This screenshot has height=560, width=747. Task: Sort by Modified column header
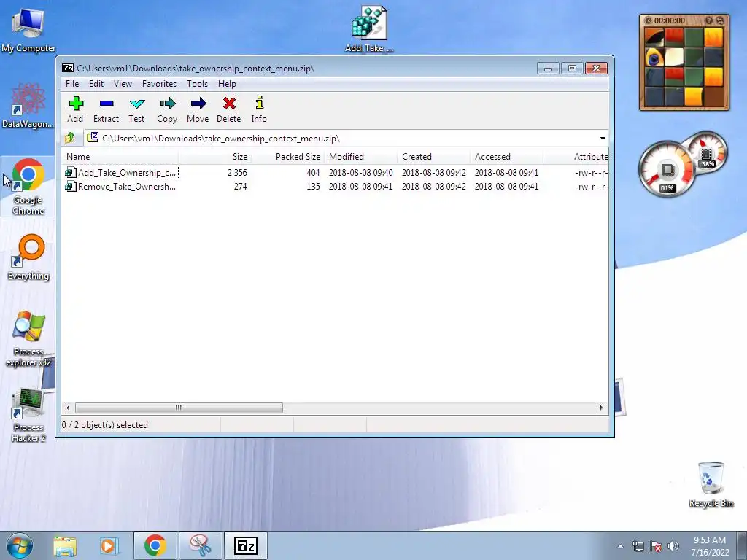[360, 157]
